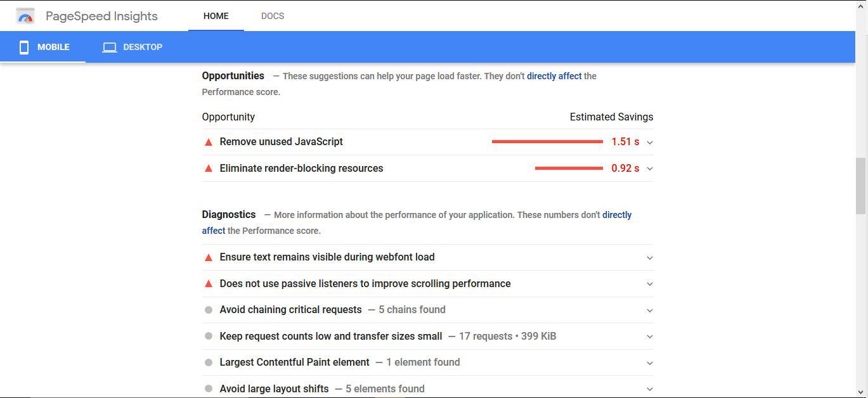Click '5 elements found' text
The image size is (868, 398).
[x=385, y=389]
